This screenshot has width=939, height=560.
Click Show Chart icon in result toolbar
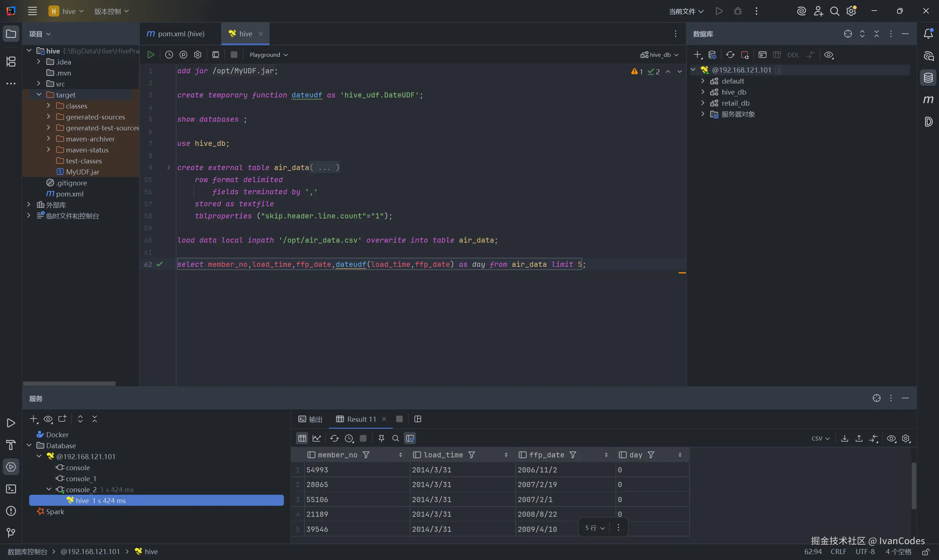pos(317,438)
